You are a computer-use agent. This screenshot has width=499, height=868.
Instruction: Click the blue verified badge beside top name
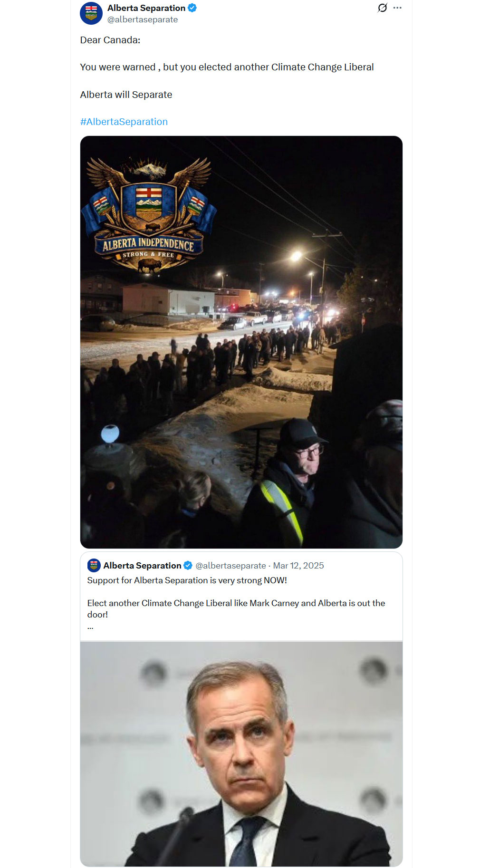[x=192, y=8]
